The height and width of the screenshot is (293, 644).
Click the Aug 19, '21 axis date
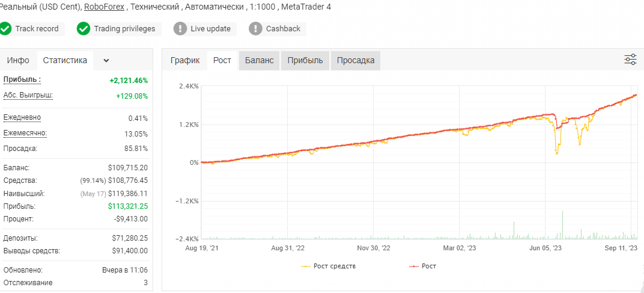click(202, 248)
